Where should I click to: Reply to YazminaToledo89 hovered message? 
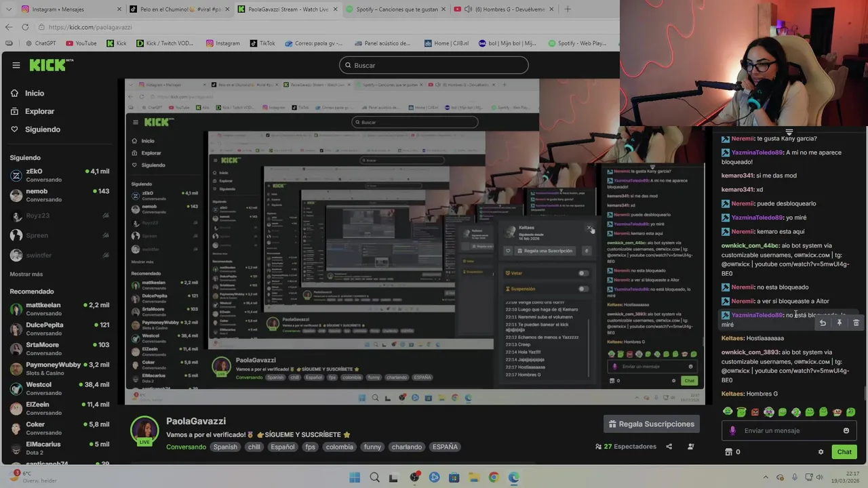click(x=823, y=323)
